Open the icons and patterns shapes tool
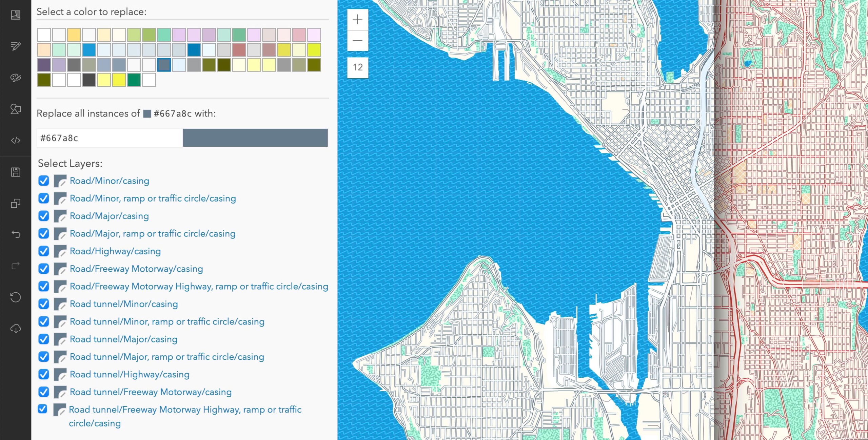 click(x=16, y=109)
